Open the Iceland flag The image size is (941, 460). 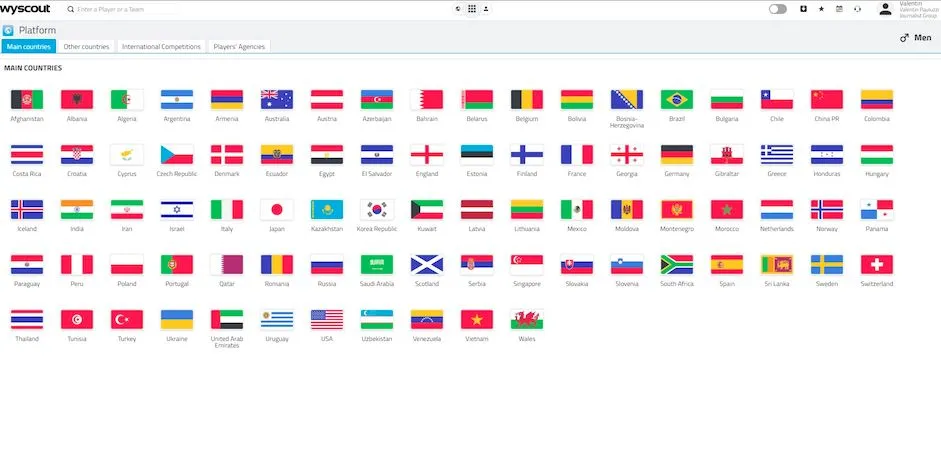[x=27, y=209]
